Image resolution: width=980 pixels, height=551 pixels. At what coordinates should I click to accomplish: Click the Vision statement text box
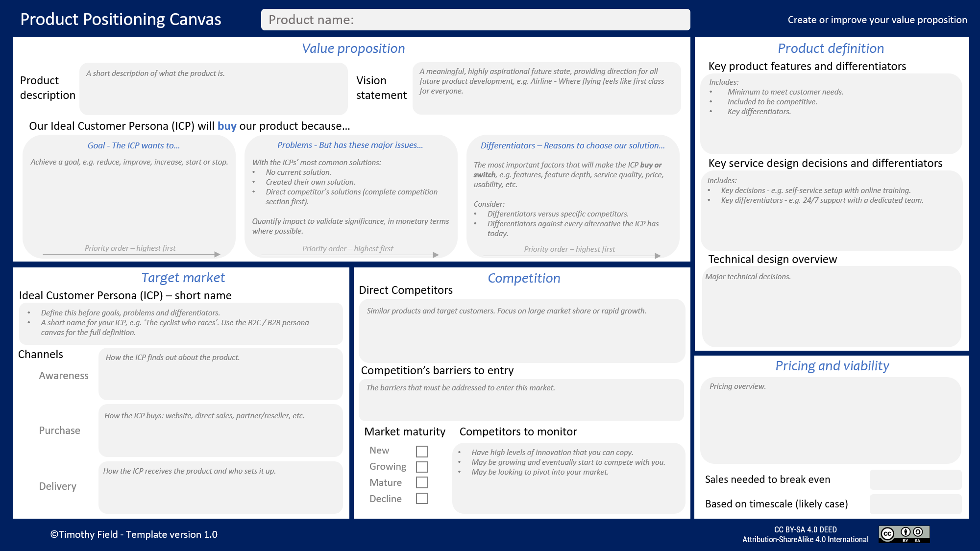coord(547,89)
